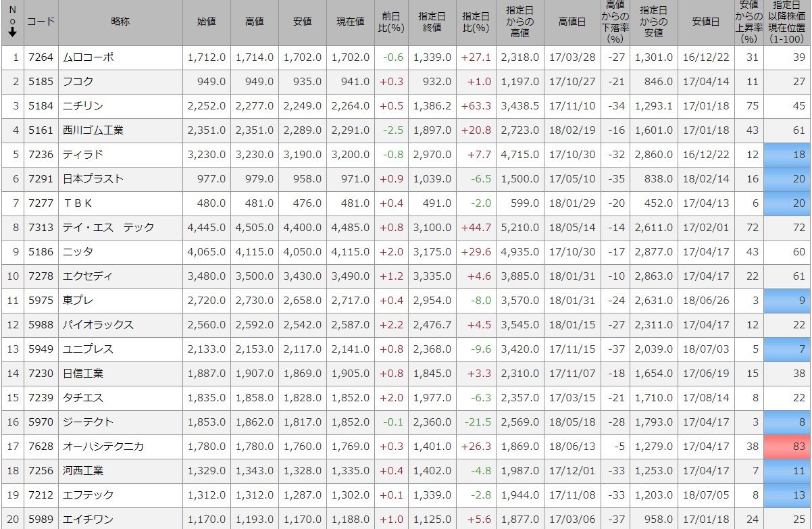The image size is (812, 529).
Task: Select 日本プラスト in the list
Action: pyautogui.click(x=93, y=179)
